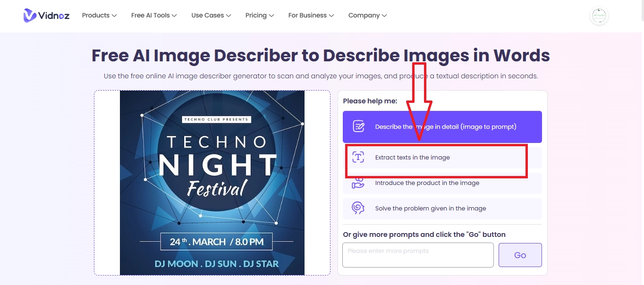
Task: Click the Techno Night Festival poster image
Action: click(x=212, y=183)
